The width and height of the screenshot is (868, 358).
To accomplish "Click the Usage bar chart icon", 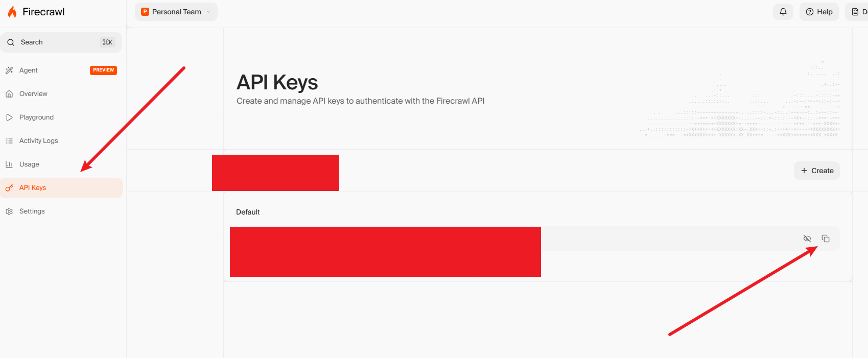I will pos(9,164).
